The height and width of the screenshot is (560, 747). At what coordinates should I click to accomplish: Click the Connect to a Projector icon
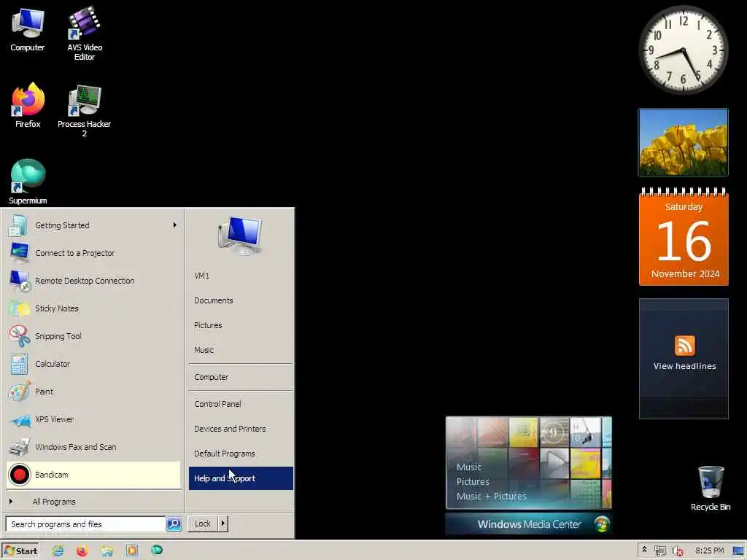(x=19, y=253)
